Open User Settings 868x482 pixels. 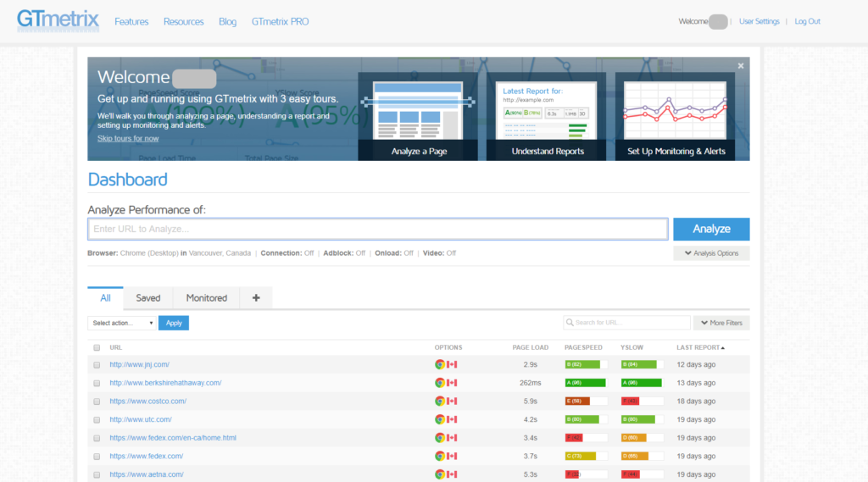click(x=759, y=21)
